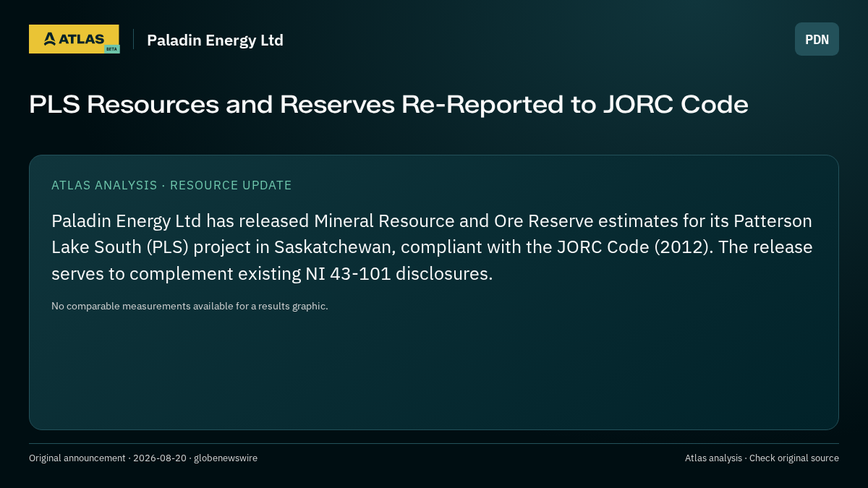The width and height of the screenshot is (868, 488).
Task: Click the Atlas analysis · Check original source text
Action: point(762,458)
